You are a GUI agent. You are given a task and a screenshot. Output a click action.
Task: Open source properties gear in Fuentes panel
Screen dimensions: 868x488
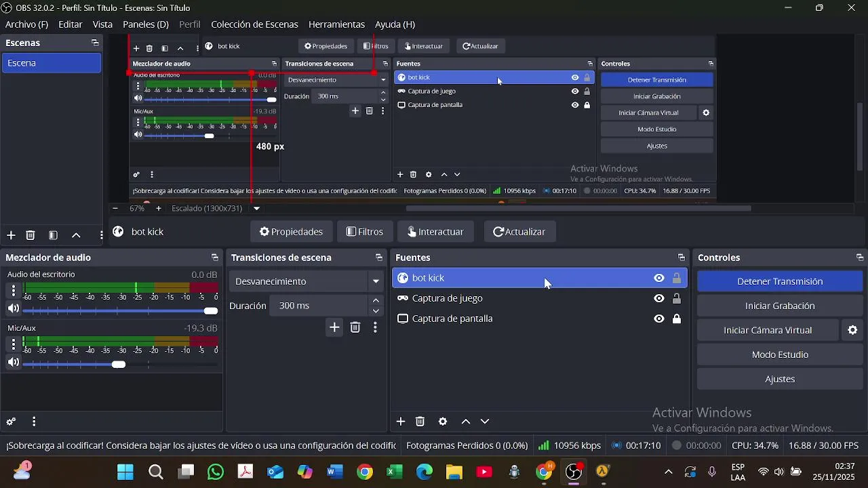click(x=443, y=422)
